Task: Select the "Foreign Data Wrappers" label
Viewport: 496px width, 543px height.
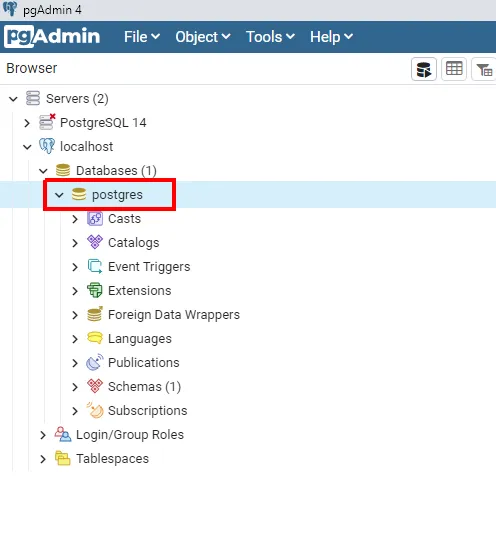Action: [x=174, y=314]
